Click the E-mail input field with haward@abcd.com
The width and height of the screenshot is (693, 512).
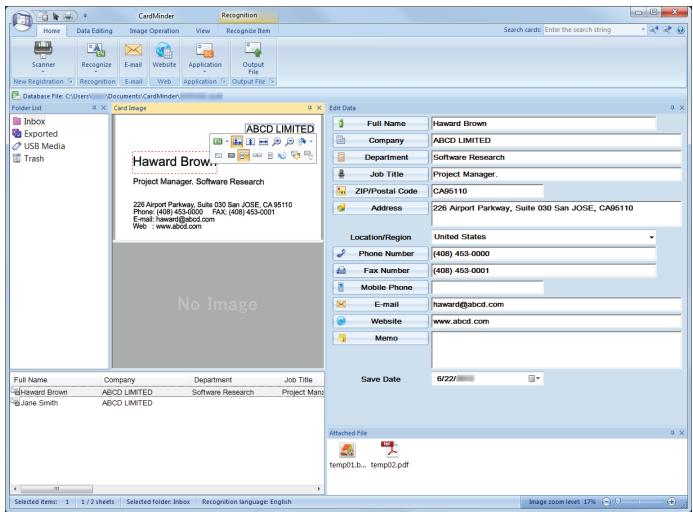(x=556, y=304)
